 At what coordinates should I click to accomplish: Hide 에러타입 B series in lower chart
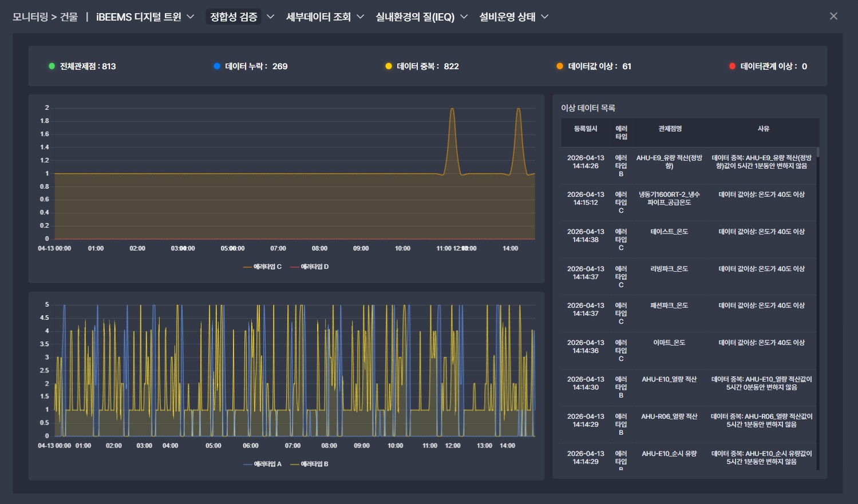pyautogui.click(x=309, y=464)
